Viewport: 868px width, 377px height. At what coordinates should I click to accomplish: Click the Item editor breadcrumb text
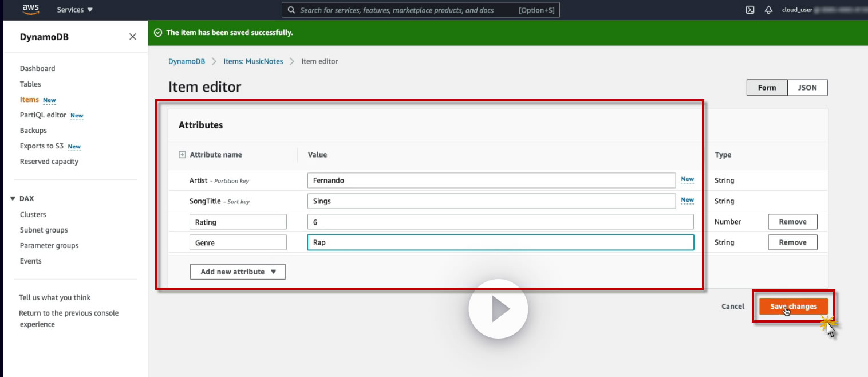coord(319,61)
